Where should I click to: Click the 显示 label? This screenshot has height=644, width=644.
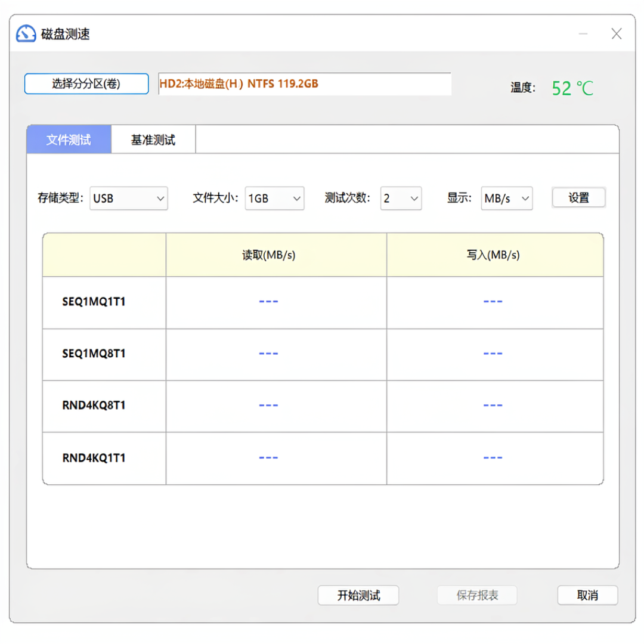pyautogui.click(x=459, y=198)
